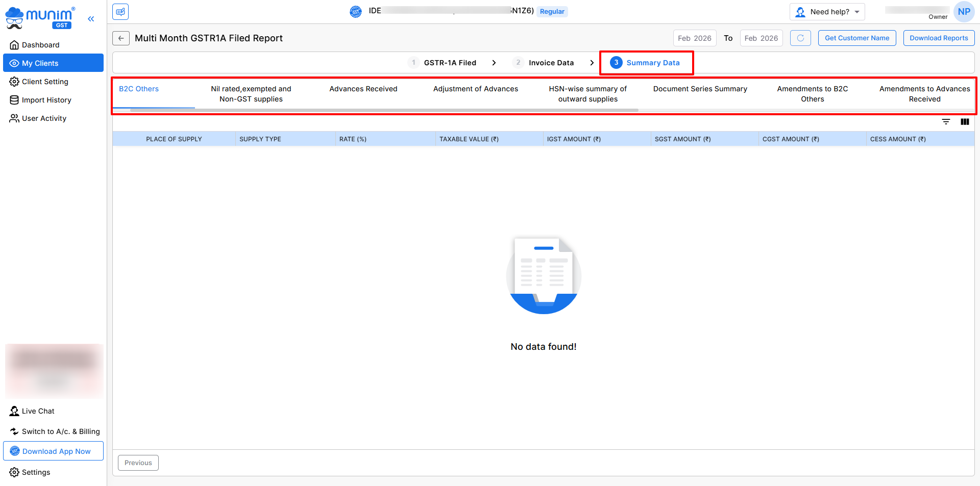The height and width of the screenshot is (486, 980).
Task: Switch to A/c. & Billing
Action: (60, 431)
